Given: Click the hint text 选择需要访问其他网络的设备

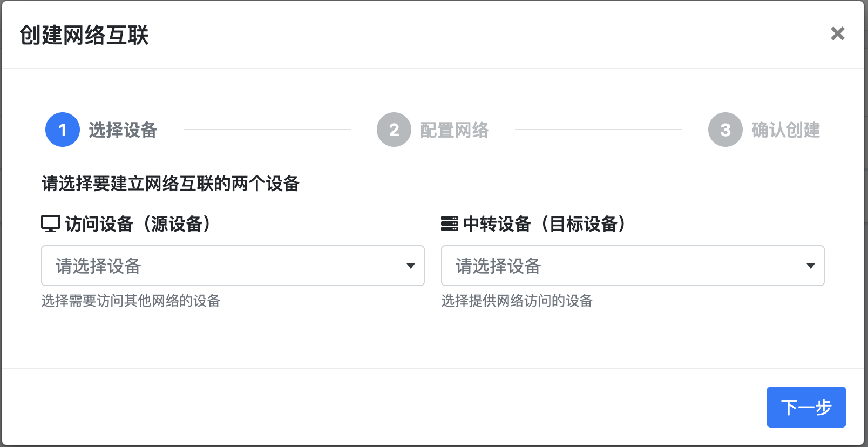Looking at the screenshot, I should (x=131, y=301).
